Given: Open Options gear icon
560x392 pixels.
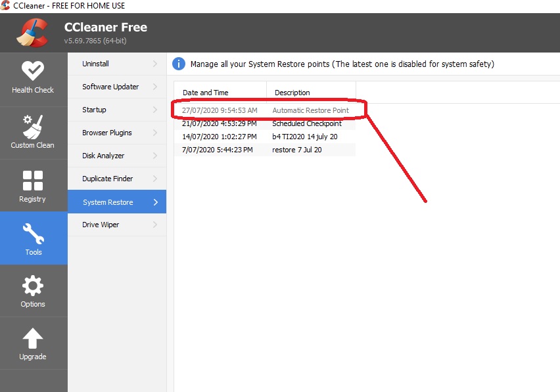Looking at the screenshot, I should click(33, 286).
